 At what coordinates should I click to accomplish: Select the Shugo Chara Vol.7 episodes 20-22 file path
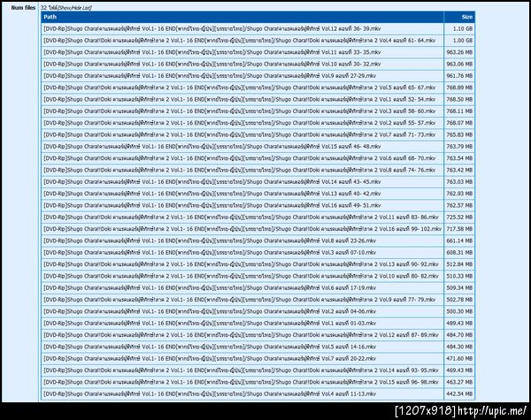coord(210,358)
